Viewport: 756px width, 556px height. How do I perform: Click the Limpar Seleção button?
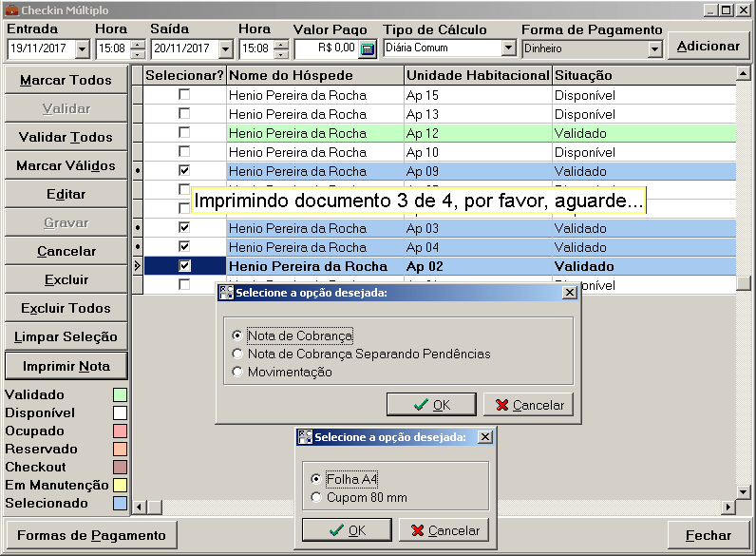click(66, 336)
